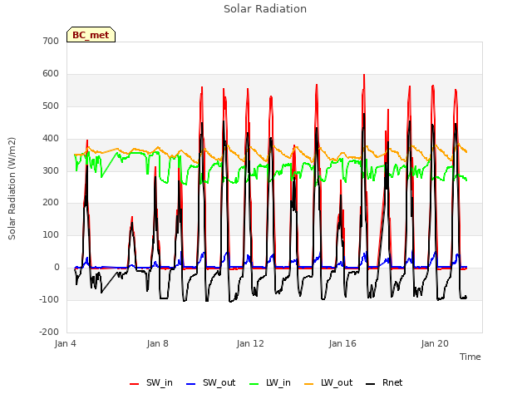Screen dimensions: 532x399
Task: Click the Jan 4 x-axis label
Action: point(66,343)
